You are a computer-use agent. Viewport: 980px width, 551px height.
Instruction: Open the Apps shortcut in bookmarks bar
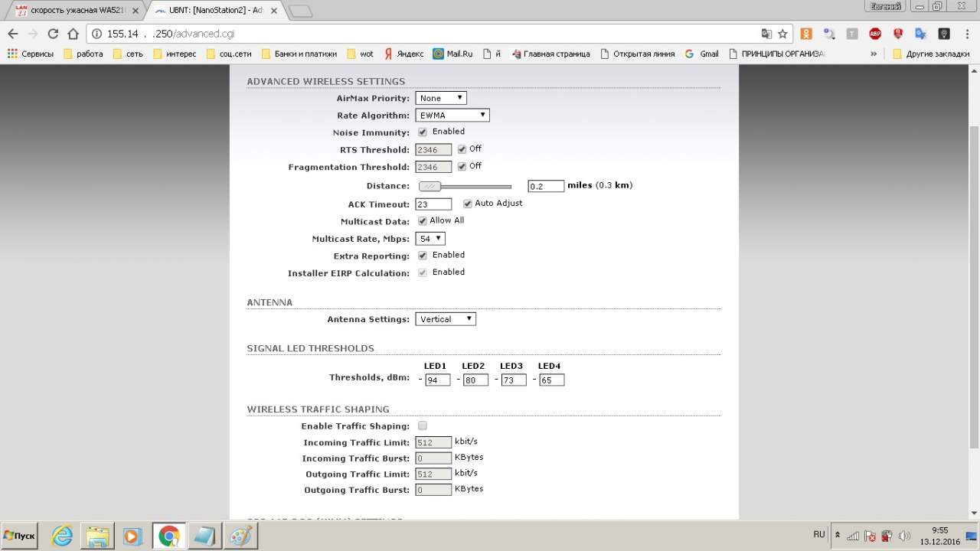tap(30, 54)
